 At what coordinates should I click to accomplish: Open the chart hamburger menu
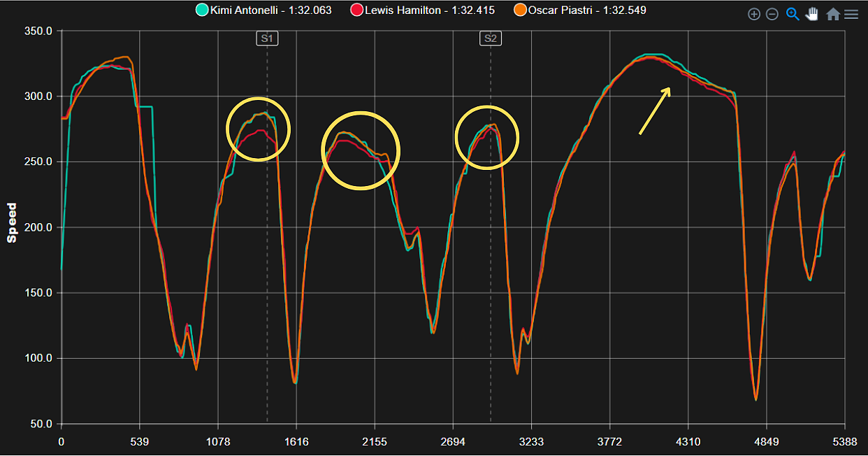click(x=851, y=14)
